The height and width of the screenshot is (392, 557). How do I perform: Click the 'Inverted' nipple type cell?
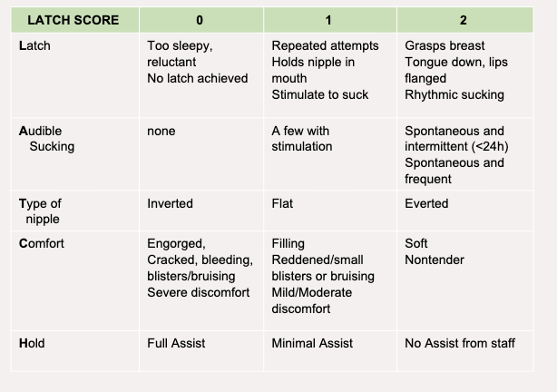coord(170,203)
